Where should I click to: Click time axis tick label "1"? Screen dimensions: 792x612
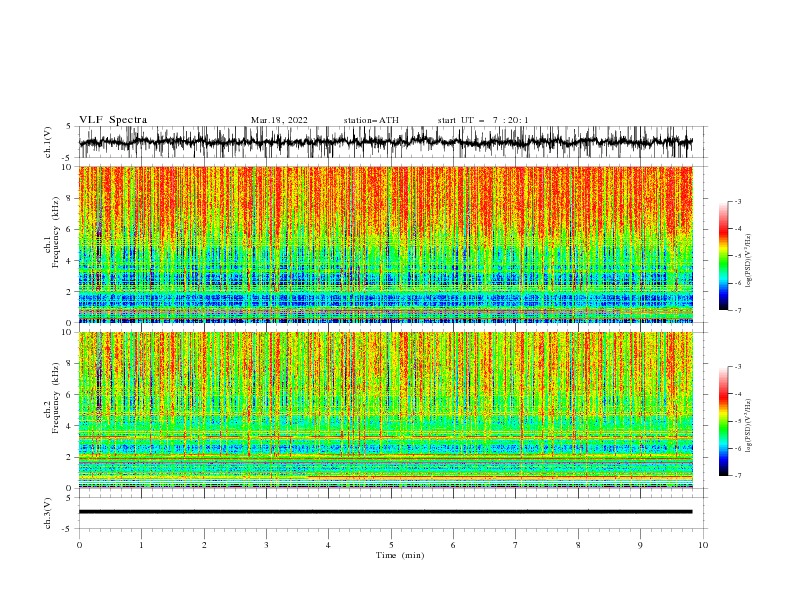coord(141,545)
